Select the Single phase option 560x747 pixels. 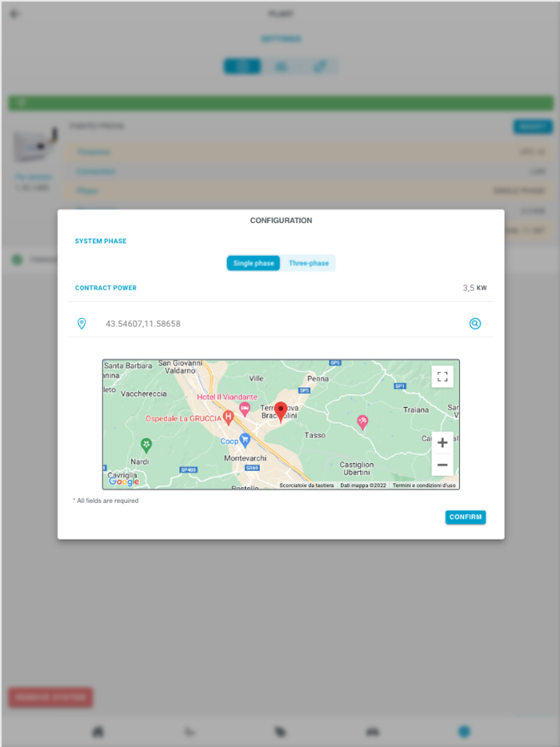[253, 263]
